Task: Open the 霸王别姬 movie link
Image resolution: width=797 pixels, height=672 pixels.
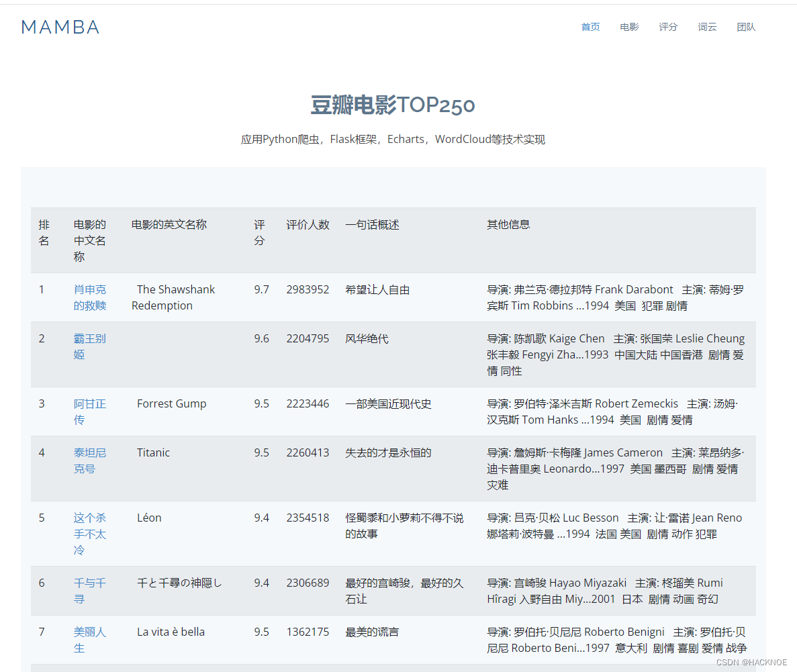Action: (90, 346)
